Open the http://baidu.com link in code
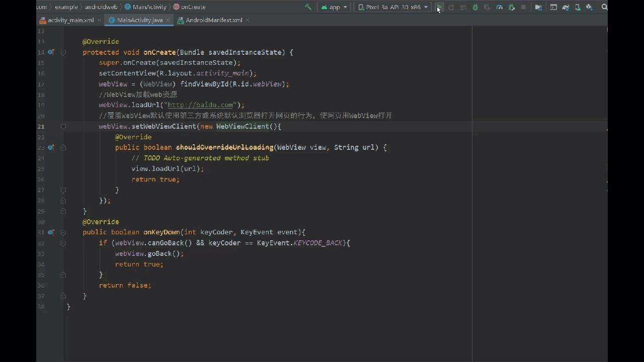The height and width of the screenshot is (362, 644). (x=200, y=105)
